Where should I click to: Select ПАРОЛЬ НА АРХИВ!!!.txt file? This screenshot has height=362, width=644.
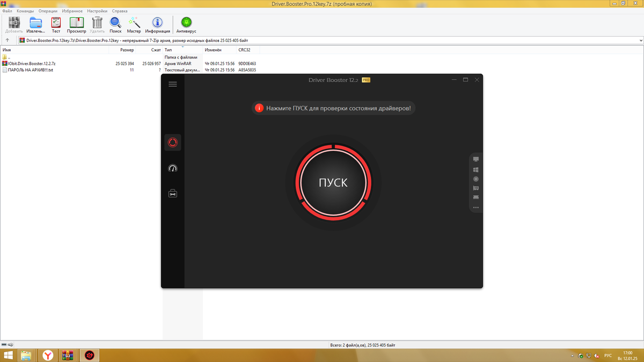(x=27, y=70)
